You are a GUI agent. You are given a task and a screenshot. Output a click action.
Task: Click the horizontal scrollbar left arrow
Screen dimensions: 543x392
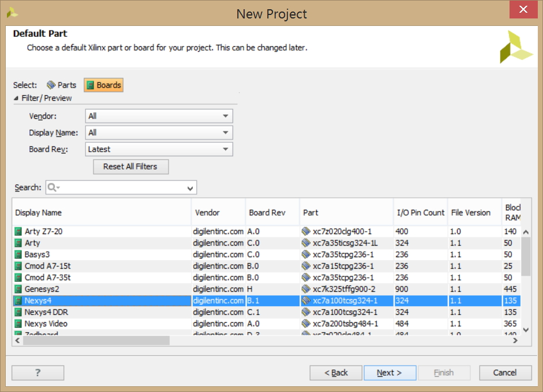coord(18,341)
